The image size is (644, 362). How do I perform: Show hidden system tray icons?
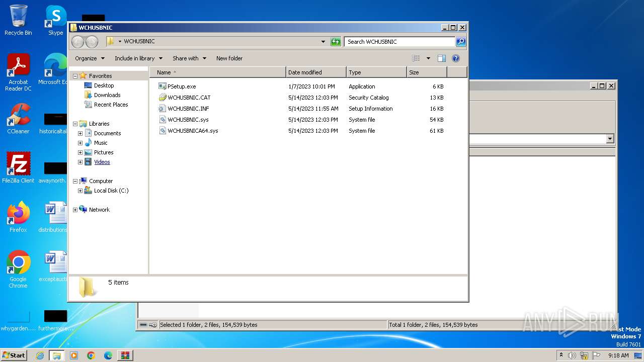(x=561, y=355)
